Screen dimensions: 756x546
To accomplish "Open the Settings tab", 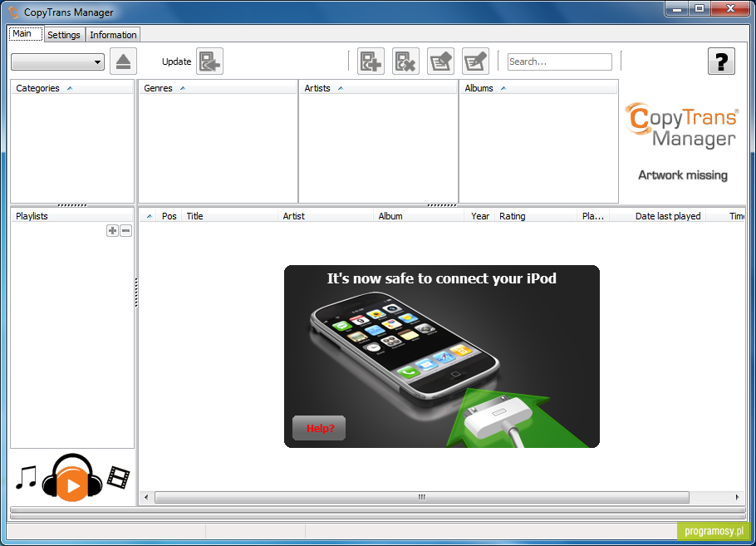I will pyautogui.click(x=64, y=35).
